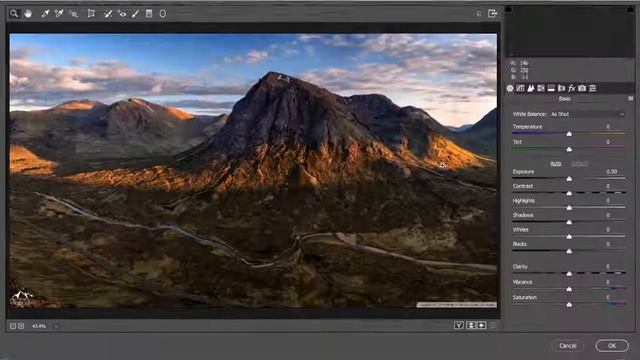This screenshot has height=360, width=640.
Task: Open the Presets panel tab
Action: [x=593, y=88]
